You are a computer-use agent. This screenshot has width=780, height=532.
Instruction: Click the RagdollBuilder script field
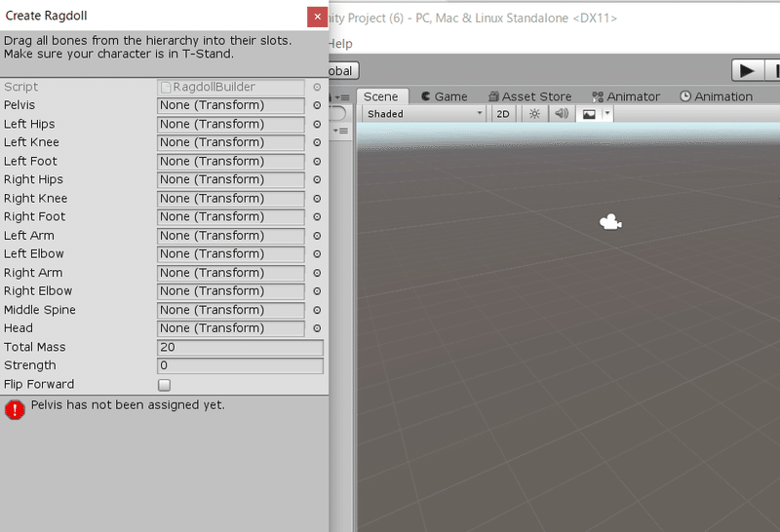point(231,87)
